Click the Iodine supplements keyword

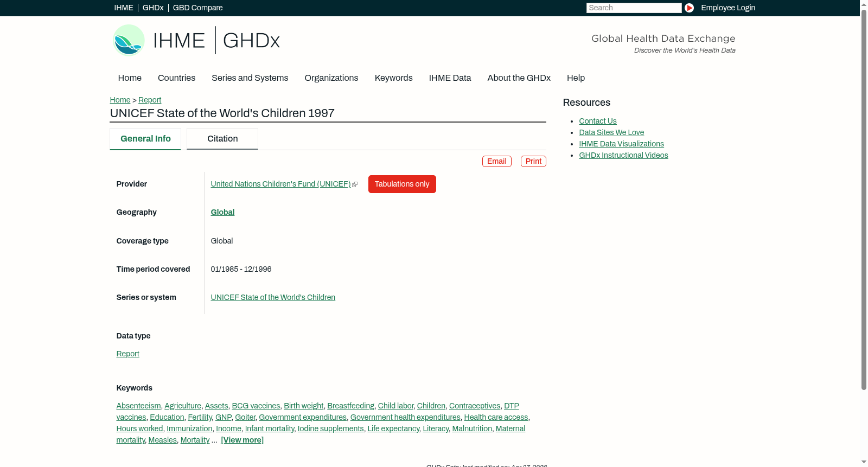[x=331, y=428]
